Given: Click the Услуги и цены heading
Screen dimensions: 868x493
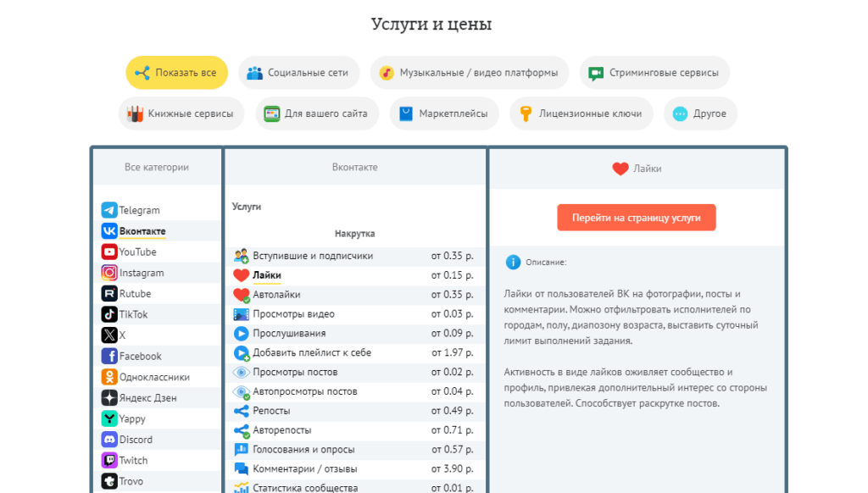Looking at the screenshot, I should click(x=431, y=25).
